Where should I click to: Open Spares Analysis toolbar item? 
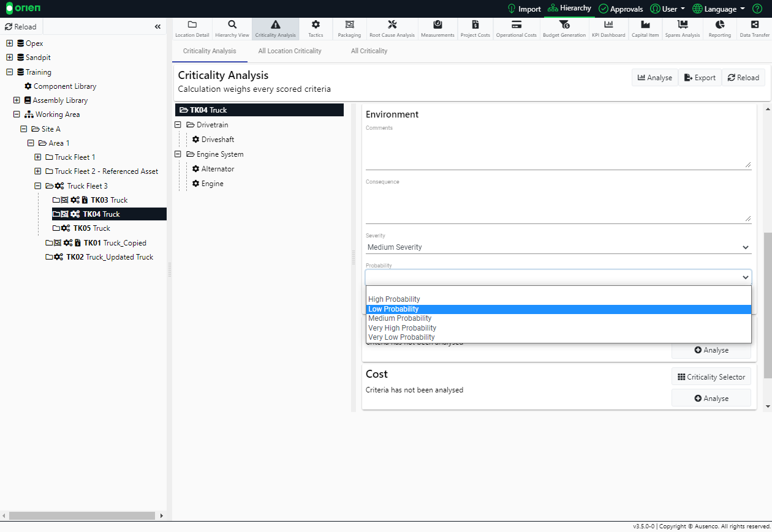pyautogui.click(x=683, y=29)
